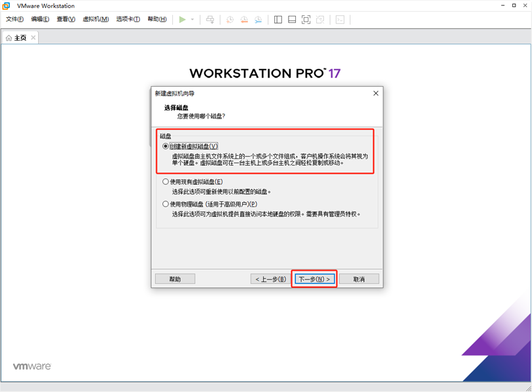The height and width of the screenshot is (392, 532).
Task: Click the take snapshot clock icon
Action: point(230,20)
